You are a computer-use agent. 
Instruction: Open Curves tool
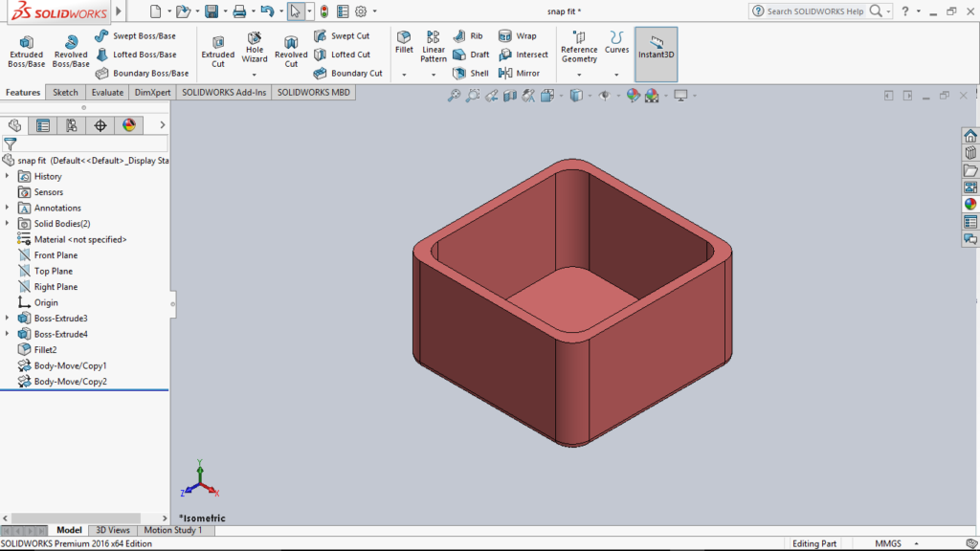point(616,42)
